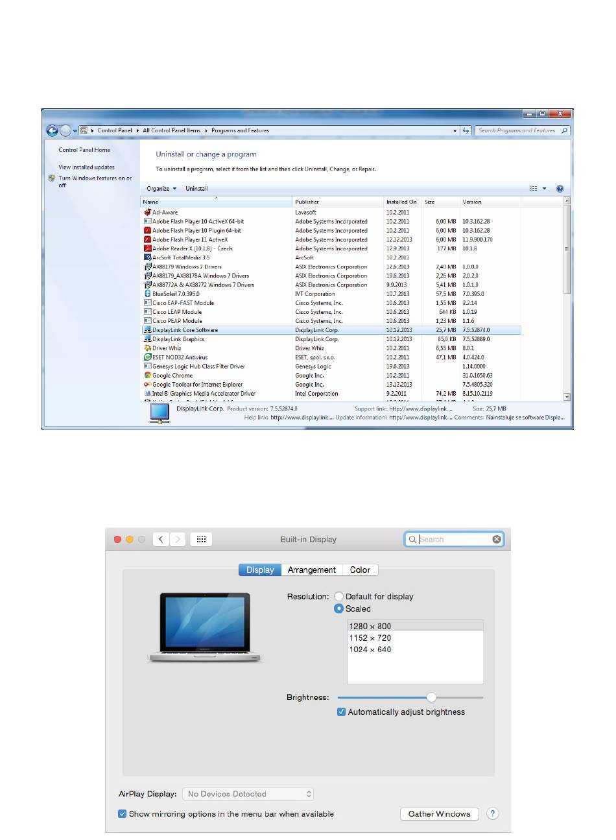Select the Cisco PEAP Module row
This screenshot has width=616, height=840.
coord(331,321)
